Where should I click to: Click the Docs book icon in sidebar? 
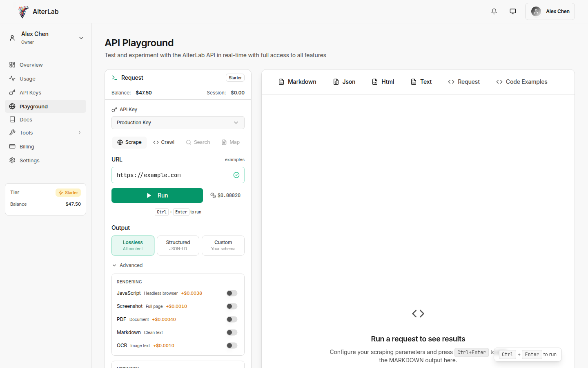12,119
